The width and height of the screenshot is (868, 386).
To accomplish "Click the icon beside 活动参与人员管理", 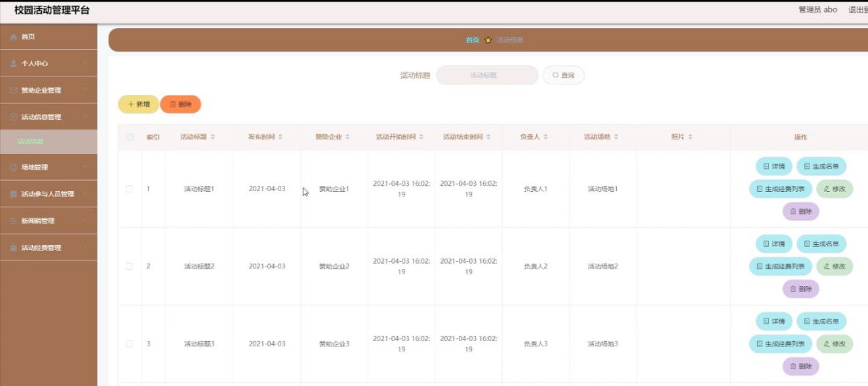I will tap(14, 194).
